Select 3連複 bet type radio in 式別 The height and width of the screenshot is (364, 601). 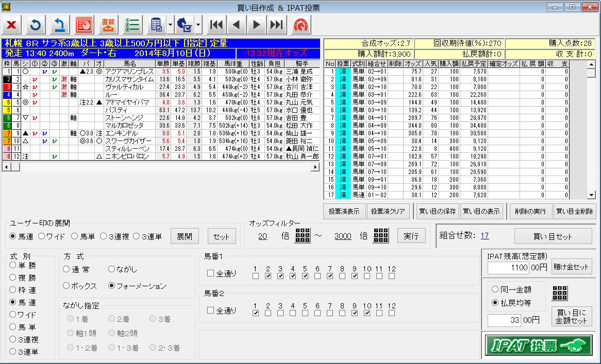point(24,339)
